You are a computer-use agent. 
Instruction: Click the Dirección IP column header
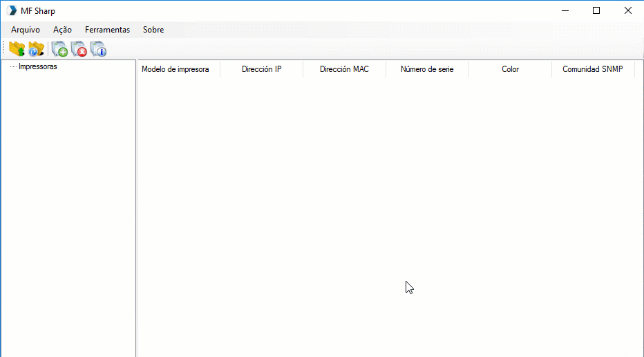261,69
